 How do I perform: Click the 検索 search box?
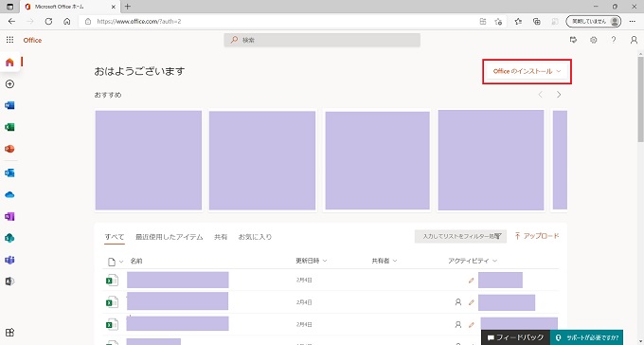322,40
